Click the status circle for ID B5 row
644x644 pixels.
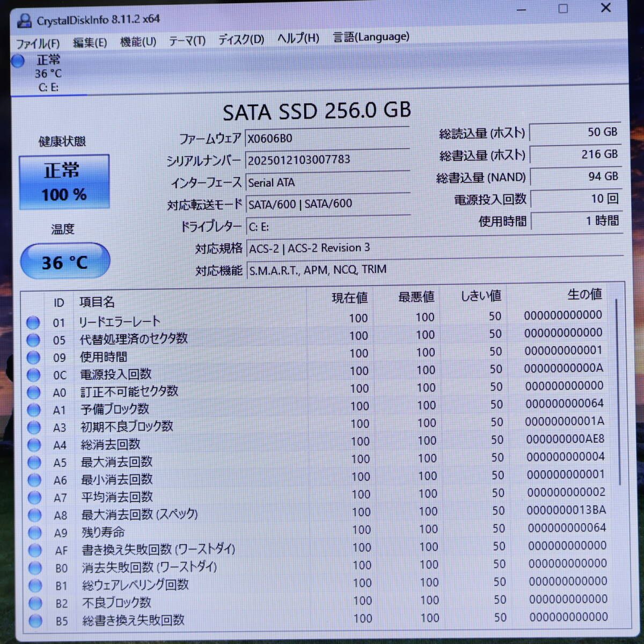tap(36, 621)
